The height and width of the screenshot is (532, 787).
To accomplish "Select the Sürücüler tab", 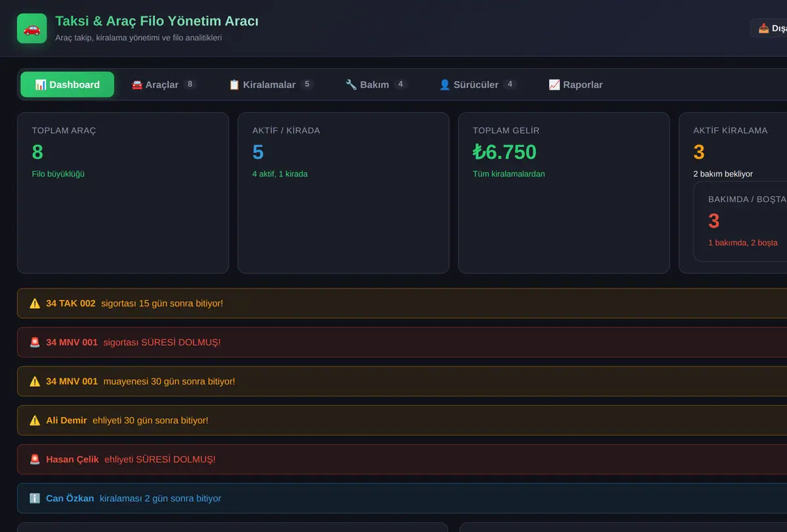I will tap(478, 85).
